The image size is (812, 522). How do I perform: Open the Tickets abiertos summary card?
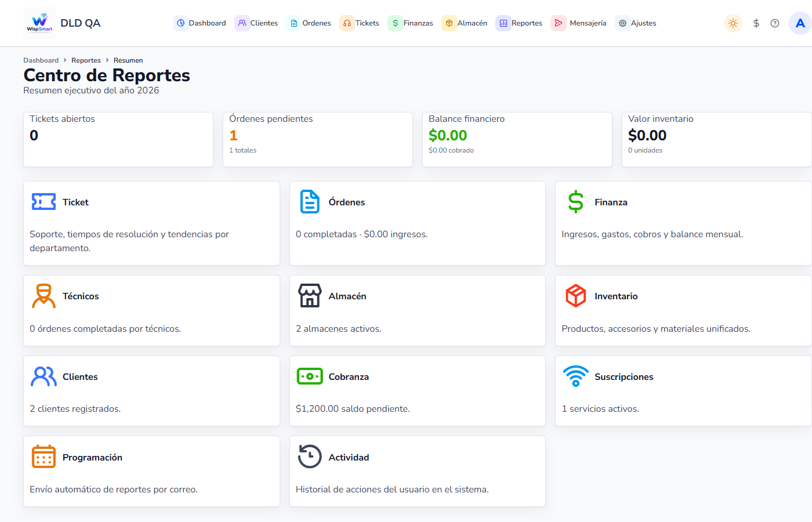click(x=118, y=139)
